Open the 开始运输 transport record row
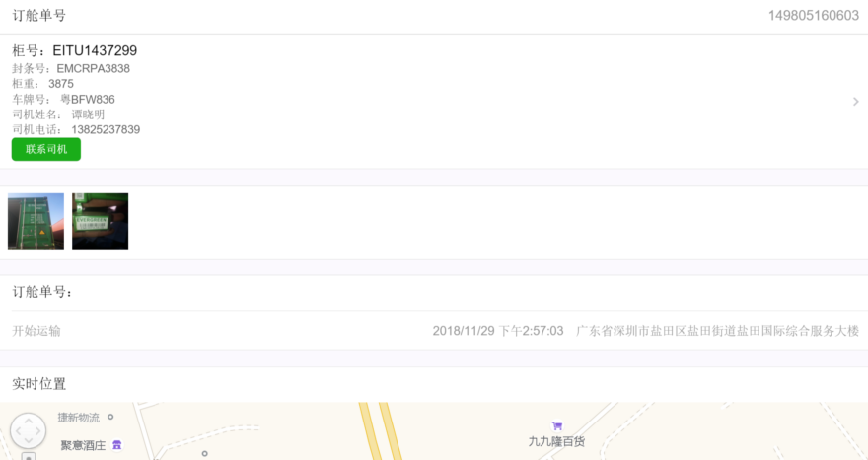Screen dimensions: 868x460 (x=434, y=331)
